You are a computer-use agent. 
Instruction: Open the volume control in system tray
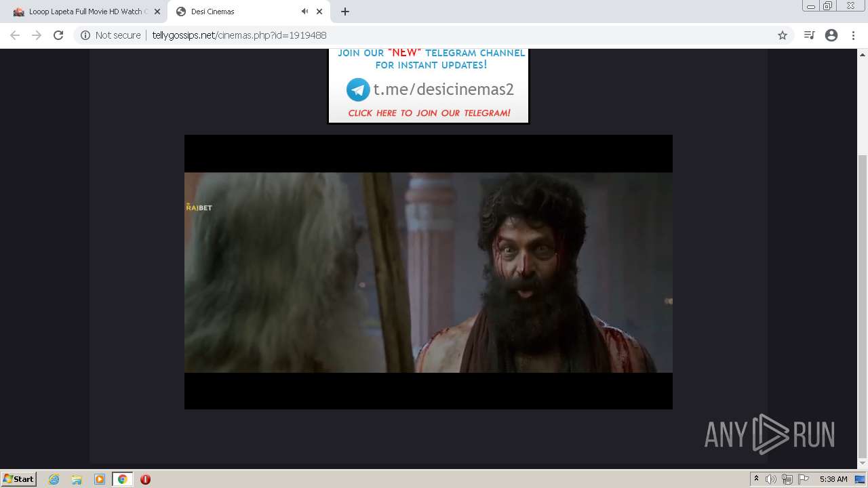tap(771, 479)
